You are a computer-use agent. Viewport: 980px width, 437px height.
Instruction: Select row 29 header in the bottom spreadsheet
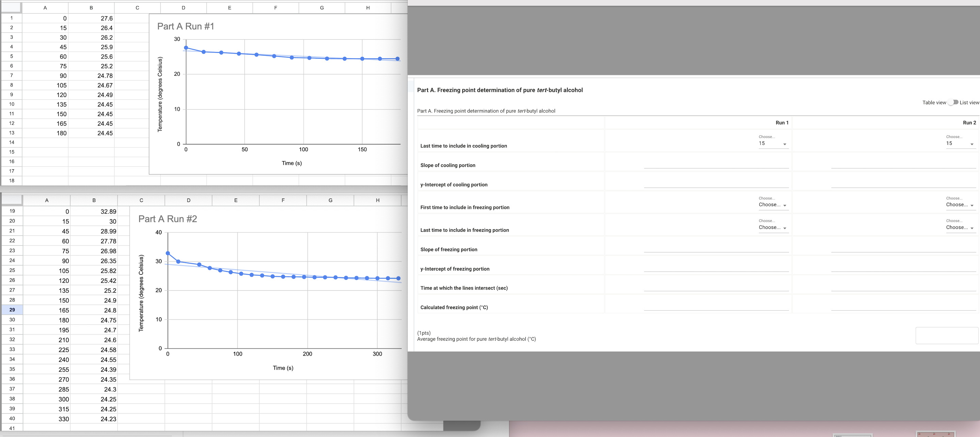[x=12, y=310]
